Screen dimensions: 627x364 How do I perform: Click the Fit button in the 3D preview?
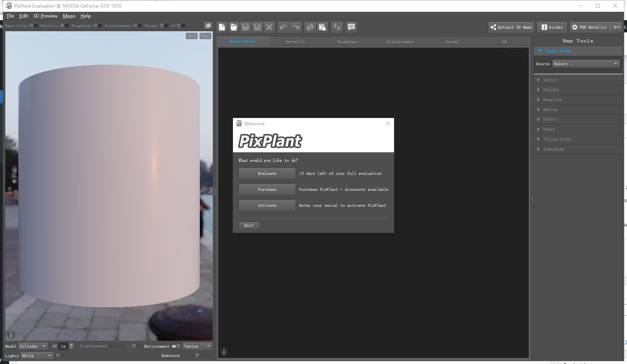[x=191, y=36]
